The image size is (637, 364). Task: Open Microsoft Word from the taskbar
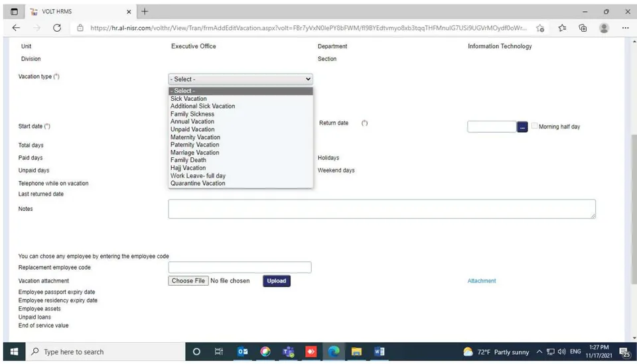pos(379,351)
